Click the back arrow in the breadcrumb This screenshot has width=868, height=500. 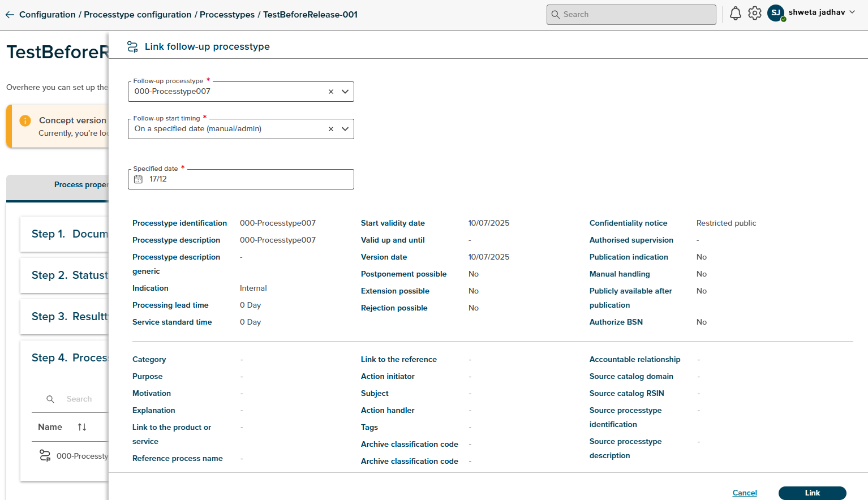click(10, 15)
